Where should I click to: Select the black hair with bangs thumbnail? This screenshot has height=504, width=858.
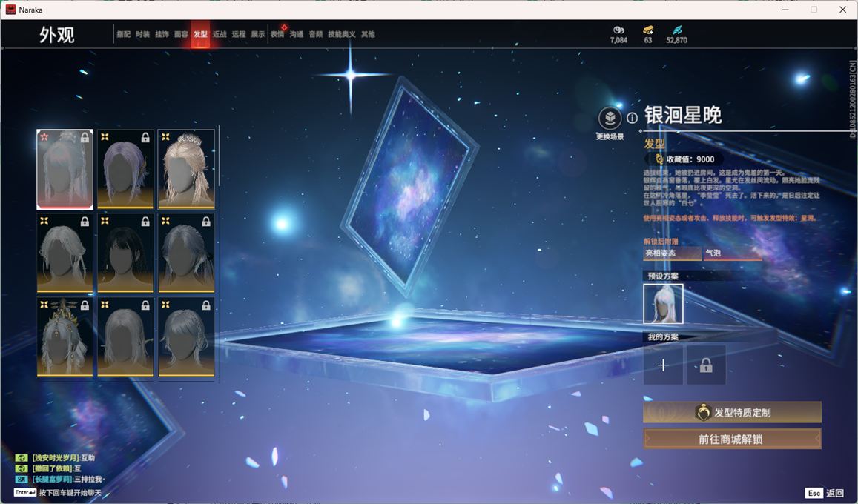pos(125,253)
